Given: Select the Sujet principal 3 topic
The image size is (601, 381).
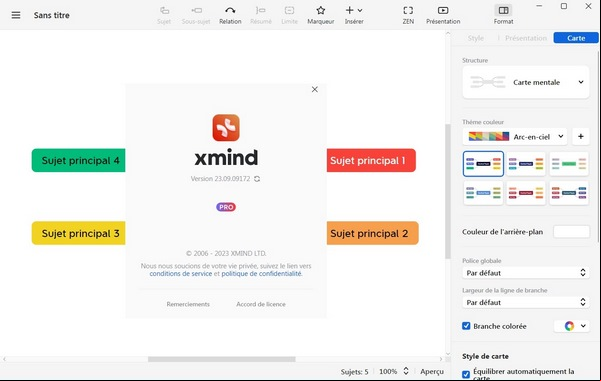Looking at the screenshot, I should 79,233.
